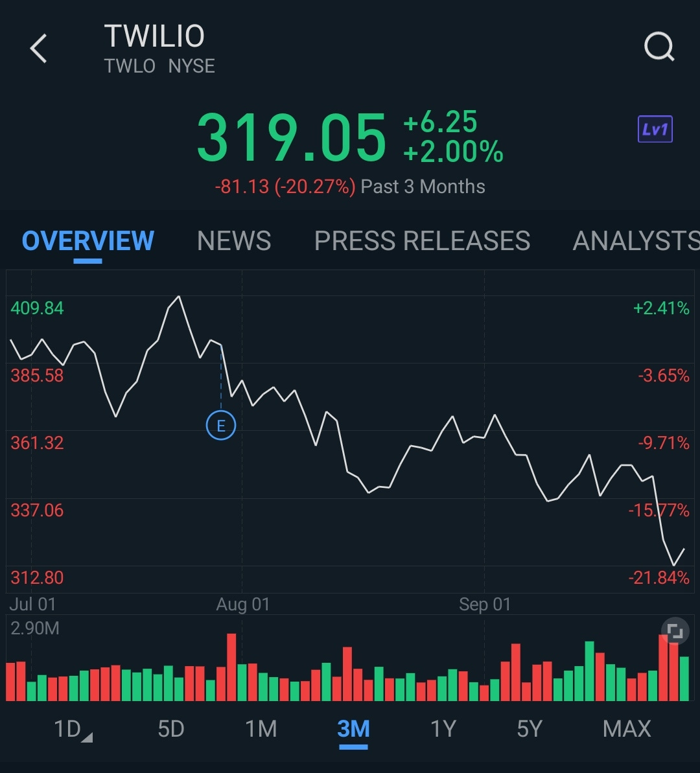Open the earnings 'E' marker on chart
Viewport: 700px width, 773px height.
click(x=221, y=425)
